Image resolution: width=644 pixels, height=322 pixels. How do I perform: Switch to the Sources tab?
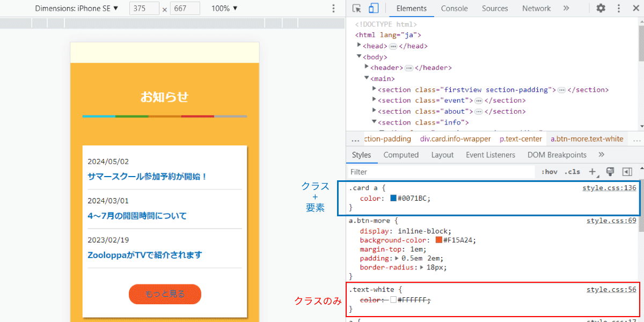coord(495,8)
